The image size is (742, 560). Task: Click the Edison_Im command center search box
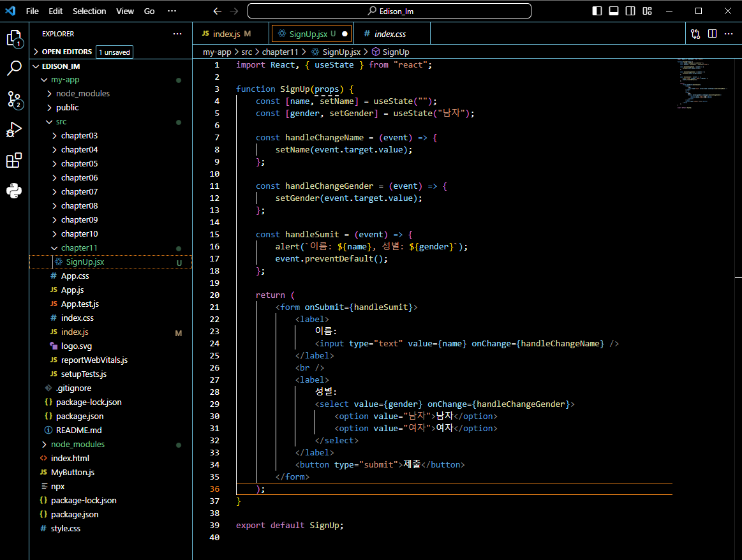click(x=389, y=11)
